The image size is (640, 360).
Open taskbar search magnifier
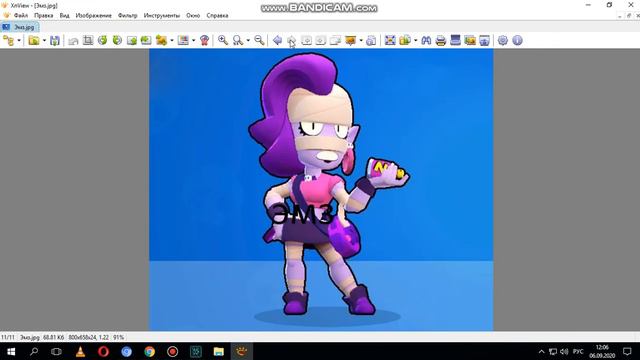[x=34, y=351]
